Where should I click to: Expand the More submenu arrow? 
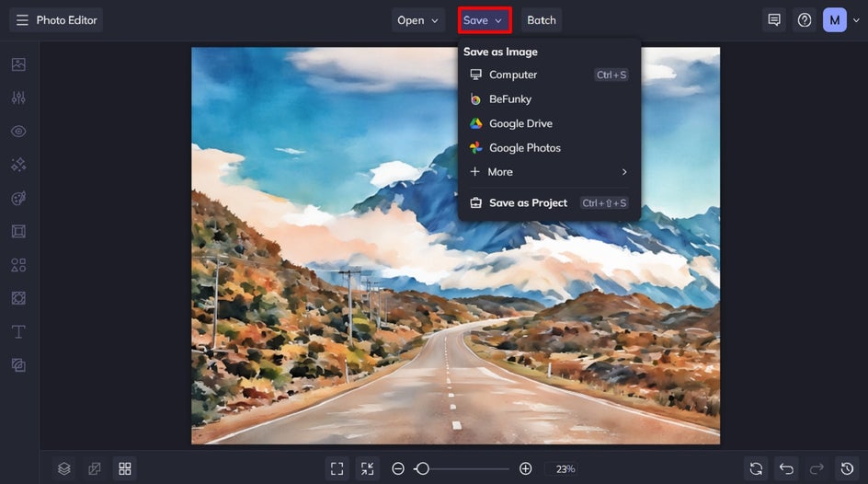(624, 172)
